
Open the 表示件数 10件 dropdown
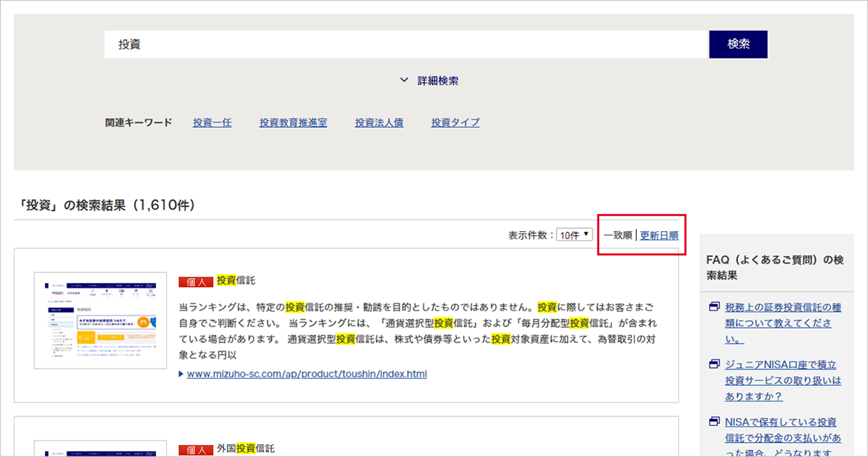pos(574,235)
